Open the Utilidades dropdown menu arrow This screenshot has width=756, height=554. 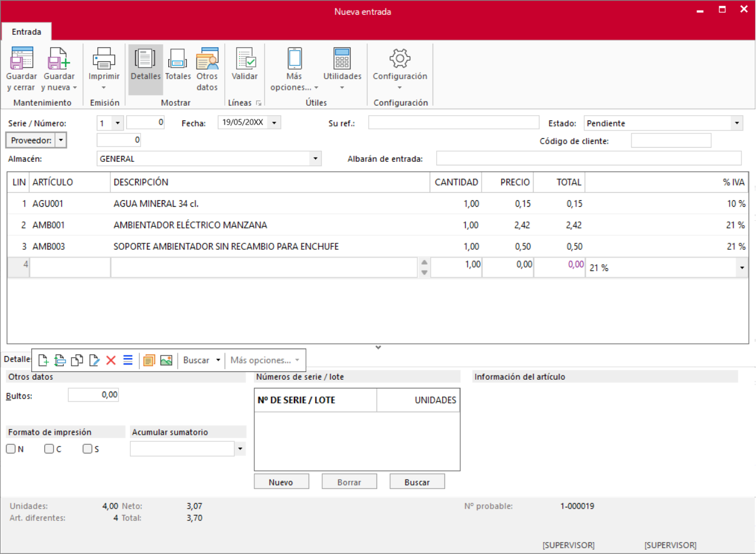pyautogui.click(x=342, y=87)
